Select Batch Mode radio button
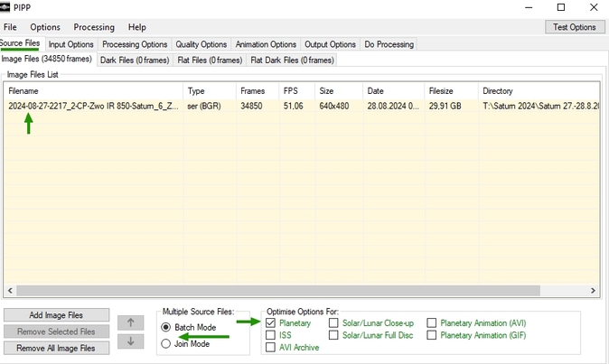This screenshot has width=609, height=364. tap(165, 327)
